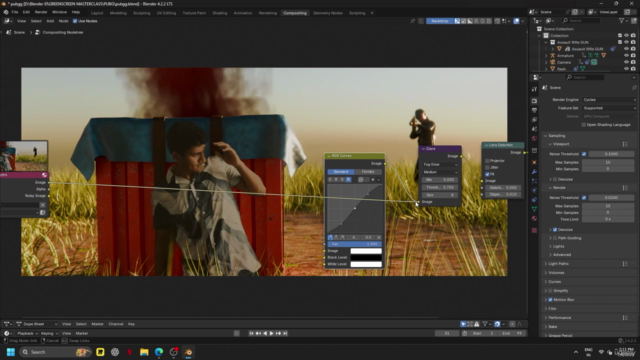Toggle the Use Nodes checkbox
The image size is (640, 360).
(x=75, y=21)
